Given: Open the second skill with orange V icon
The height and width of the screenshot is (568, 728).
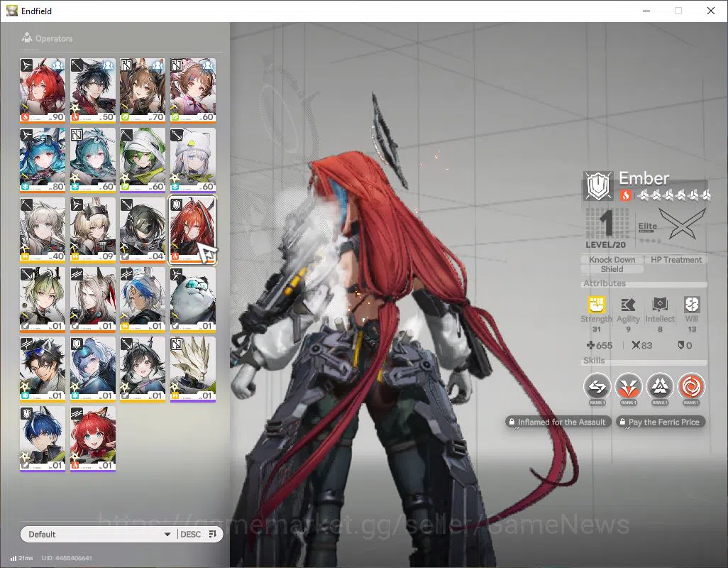Looking at the screenshot, I should tap(628, 386).
